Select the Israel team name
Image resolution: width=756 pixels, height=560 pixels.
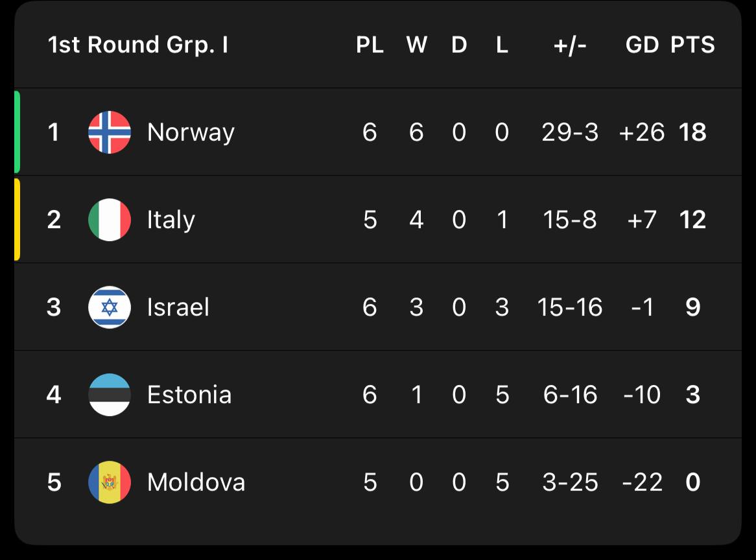coord(178,307)
